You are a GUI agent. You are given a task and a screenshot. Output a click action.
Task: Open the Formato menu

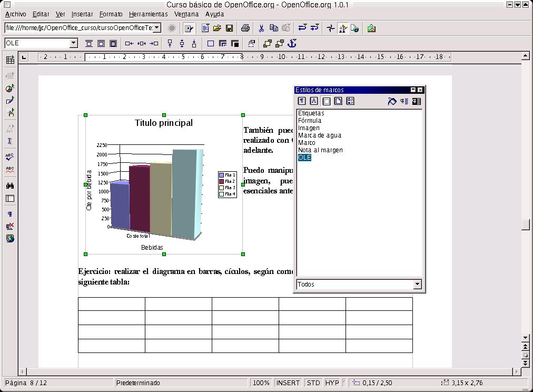111,14
